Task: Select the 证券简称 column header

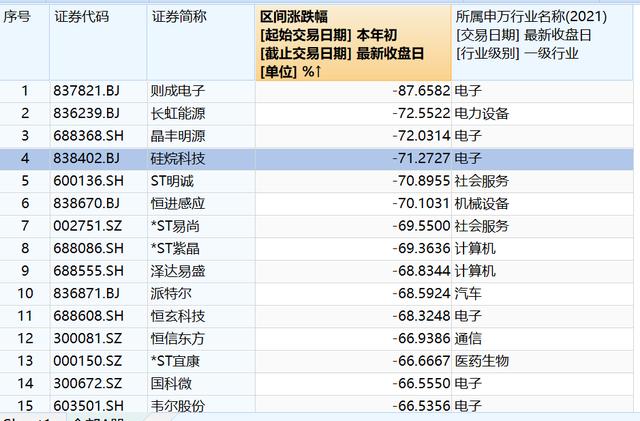Action: tap(201, 43)
